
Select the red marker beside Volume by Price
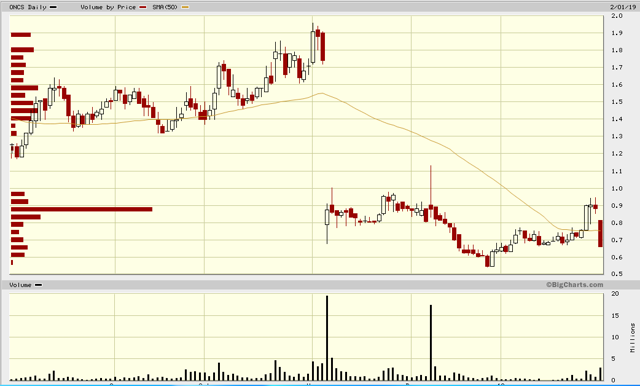click(x=142, y=7)
